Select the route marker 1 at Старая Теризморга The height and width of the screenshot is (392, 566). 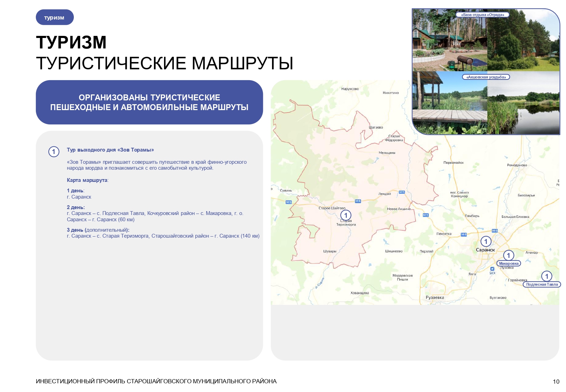[346, 215]
